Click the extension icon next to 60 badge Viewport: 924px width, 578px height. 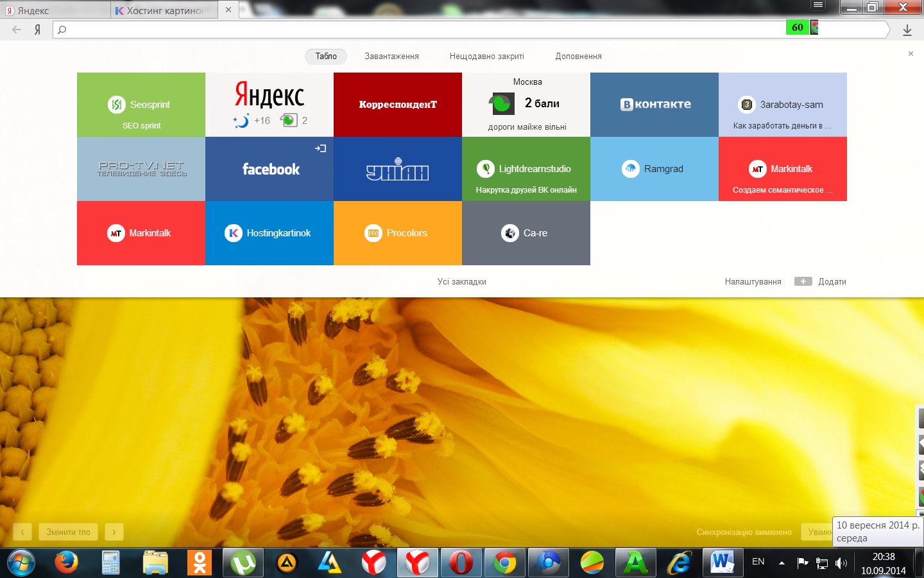coord(814,28)
